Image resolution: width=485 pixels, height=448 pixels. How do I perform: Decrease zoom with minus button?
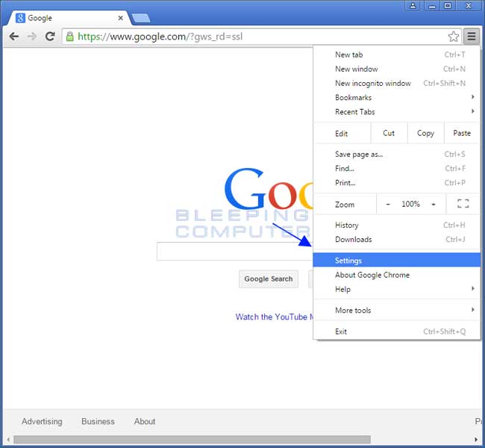(x=388, y=204)
